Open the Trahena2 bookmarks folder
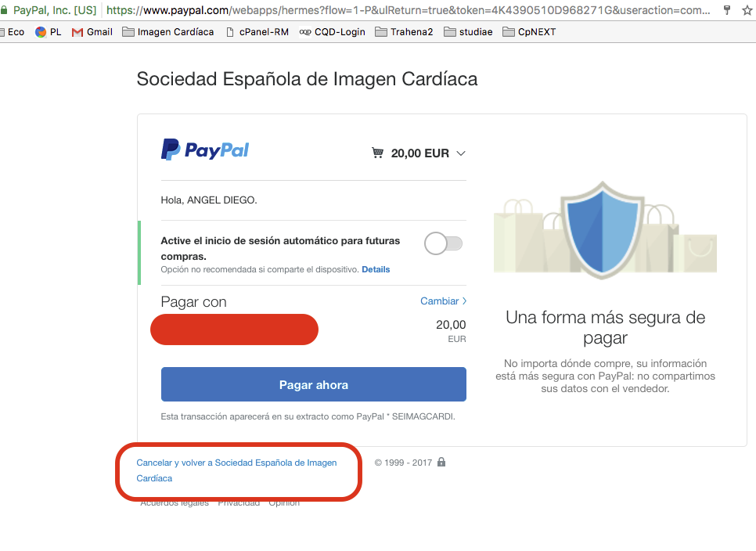The width and height of the screenshot is (756, 551). [x=404, y=32]
